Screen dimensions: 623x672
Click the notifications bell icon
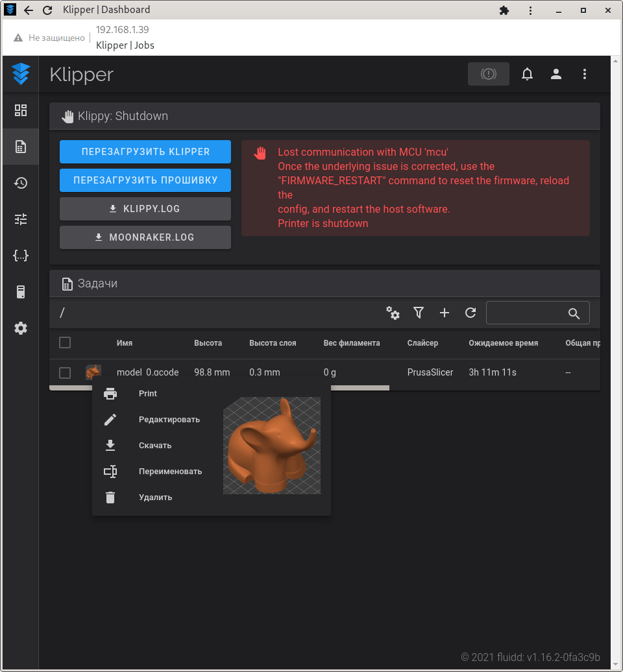(527, 74)
